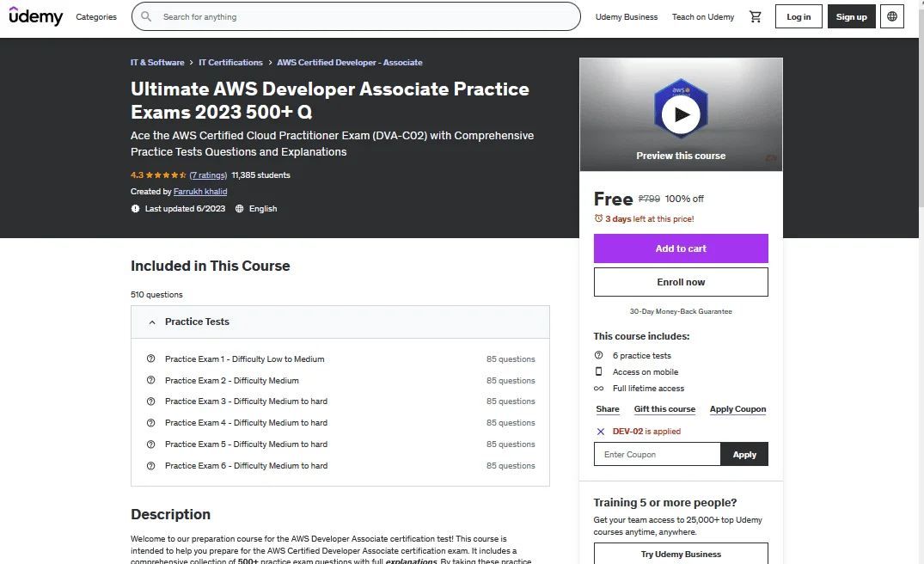Click the quiz icon beside Practice Exam 3
The image size is (924, 564).
(151, 402)
